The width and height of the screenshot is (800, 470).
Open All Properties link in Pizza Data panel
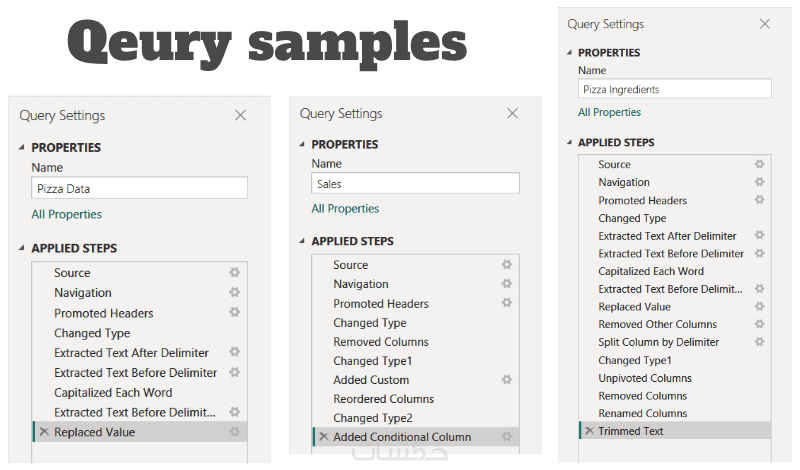(x=66, y=214)
